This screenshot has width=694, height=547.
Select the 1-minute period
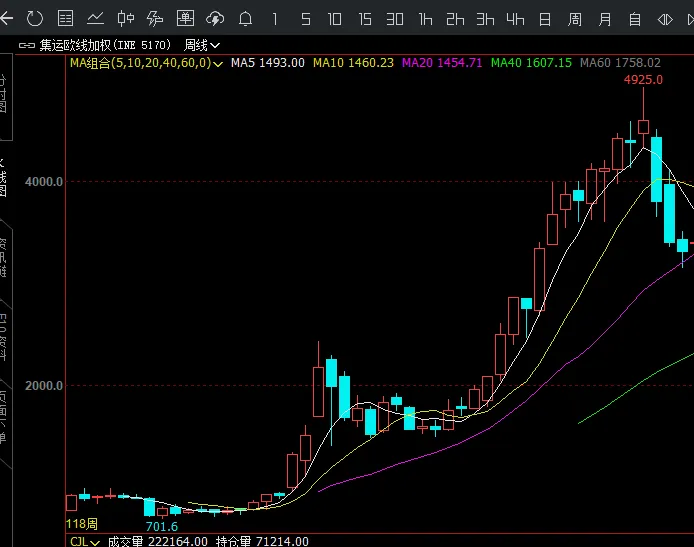[275, 19]
